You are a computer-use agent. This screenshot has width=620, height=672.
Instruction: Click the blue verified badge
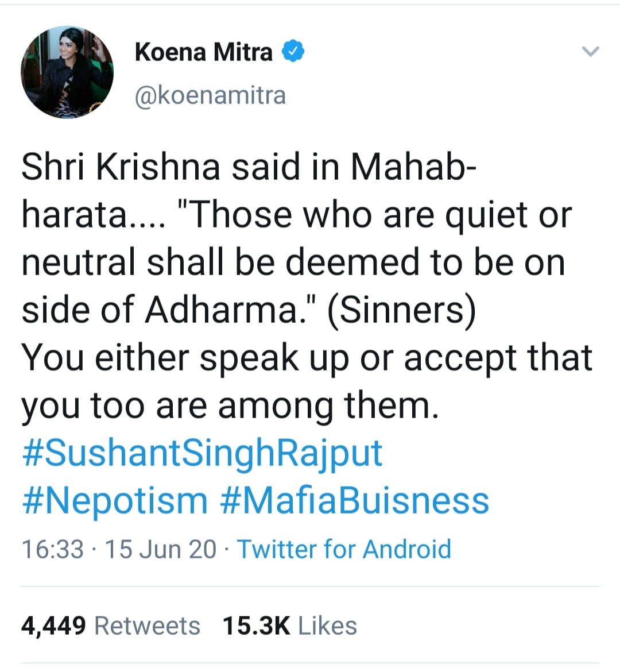(293, 52)
